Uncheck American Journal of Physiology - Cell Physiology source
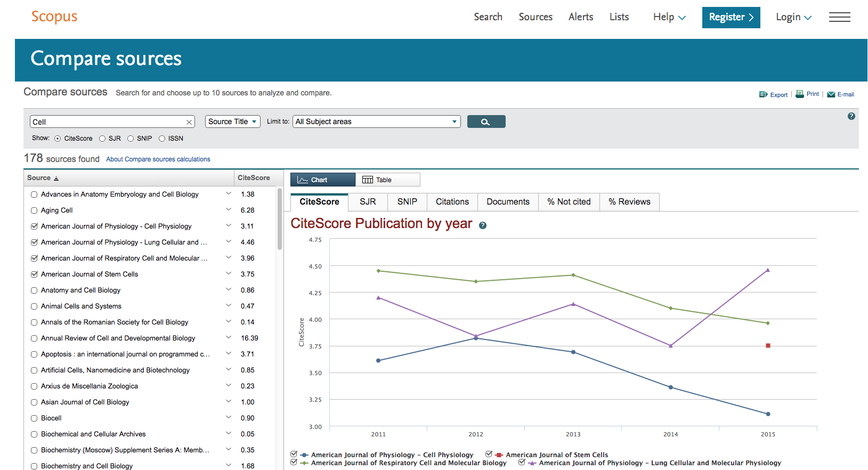This screenshot has height=470, width=868. 34,226
